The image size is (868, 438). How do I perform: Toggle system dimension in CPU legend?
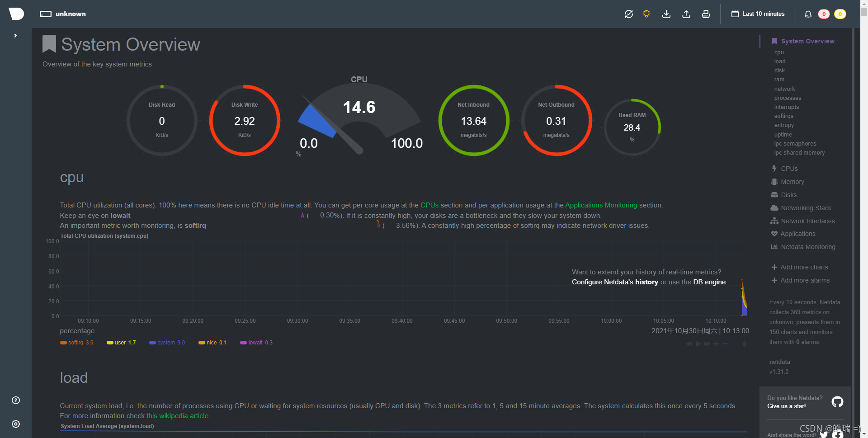[x=167, y=343]
